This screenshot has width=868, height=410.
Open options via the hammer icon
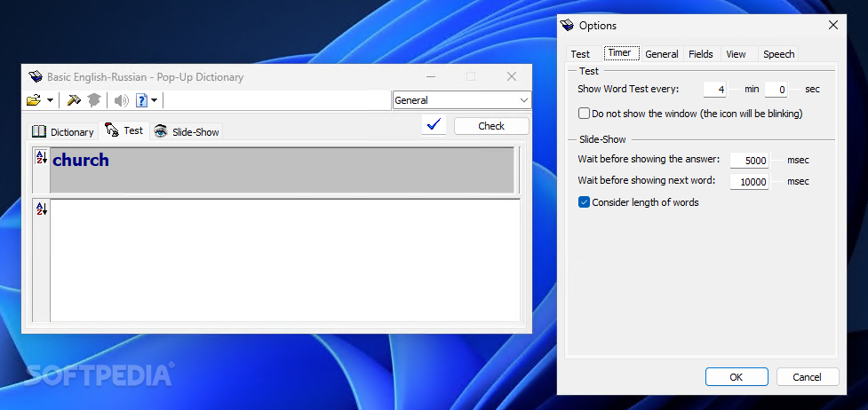click(74, 100)
